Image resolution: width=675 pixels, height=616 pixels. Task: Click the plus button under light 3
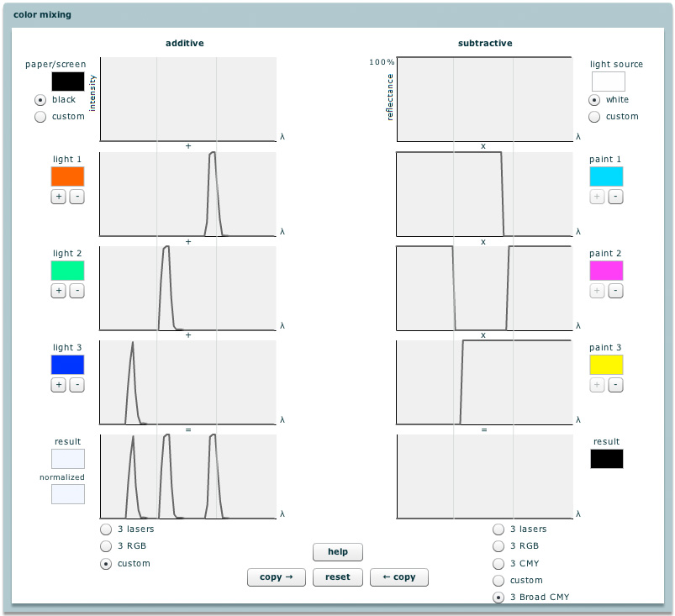59,385
